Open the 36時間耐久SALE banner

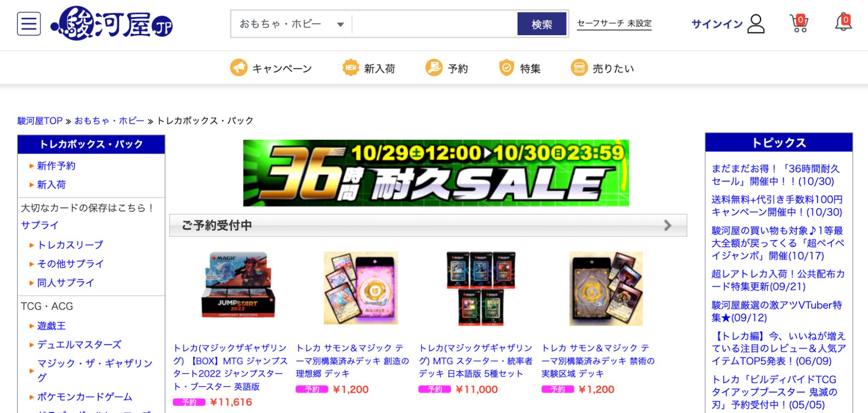(x=436, y=173)
